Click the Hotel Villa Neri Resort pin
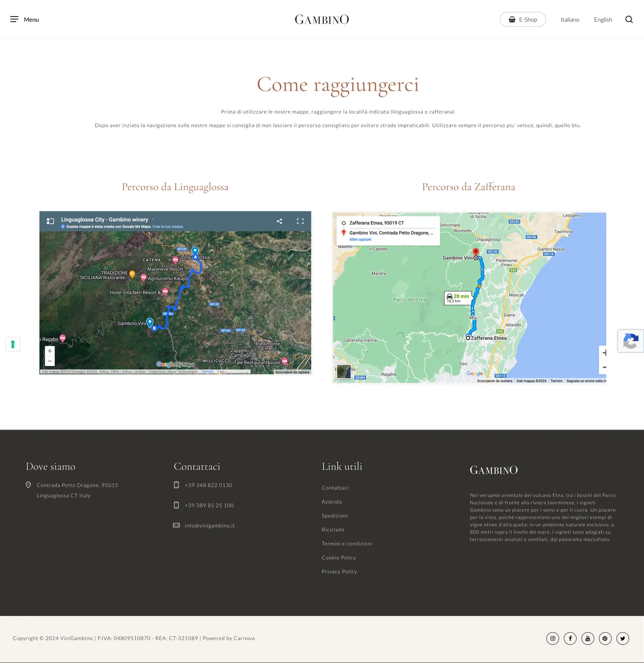This screenshot has width=644, height=663. click(165, 291)
